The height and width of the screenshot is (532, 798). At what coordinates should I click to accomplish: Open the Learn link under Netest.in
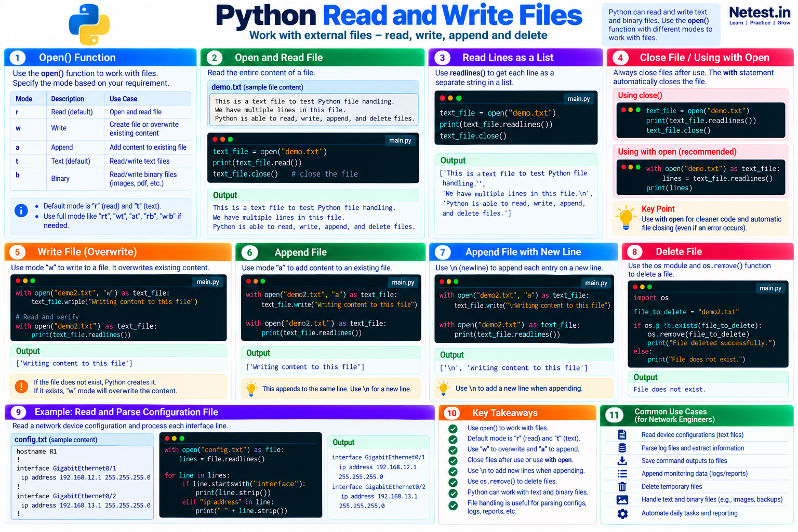tap(736, 23)
